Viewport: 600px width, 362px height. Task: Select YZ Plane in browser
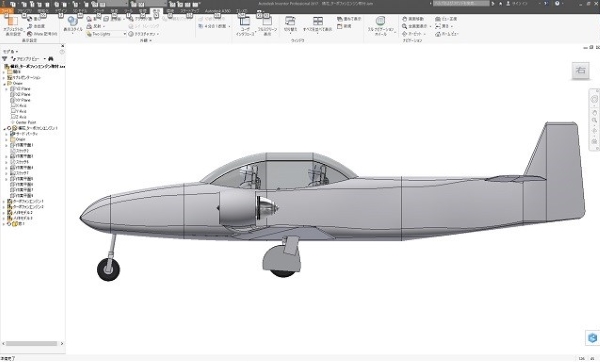coord(21,89)
